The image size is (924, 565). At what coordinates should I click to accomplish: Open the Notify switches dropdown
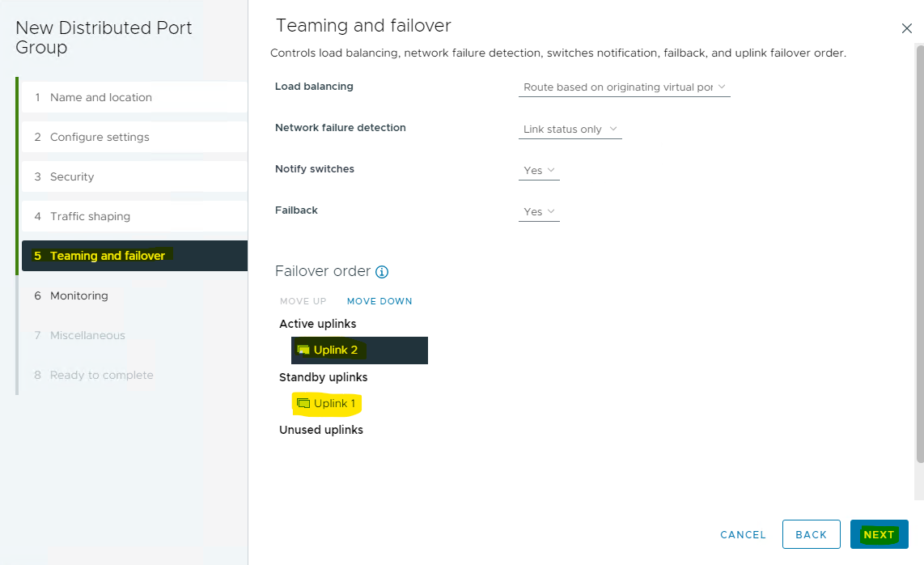point(539,171)
